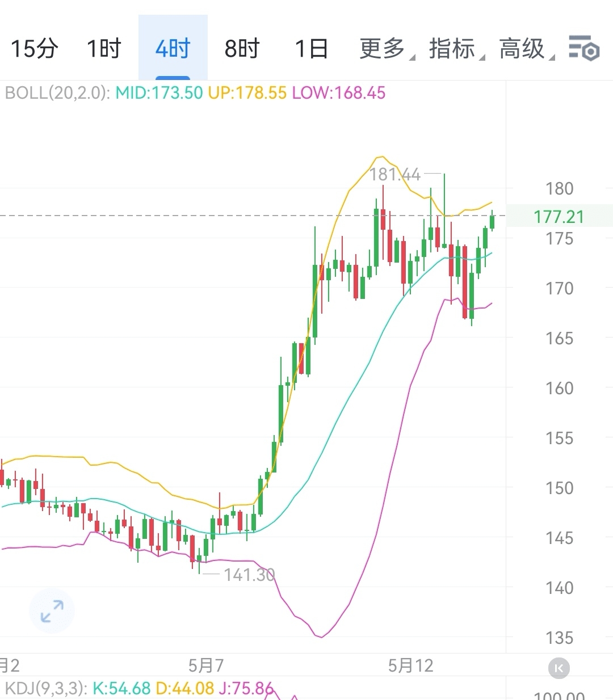Click the 175 price axis label
613x700 pixels.
click(560, 238)
